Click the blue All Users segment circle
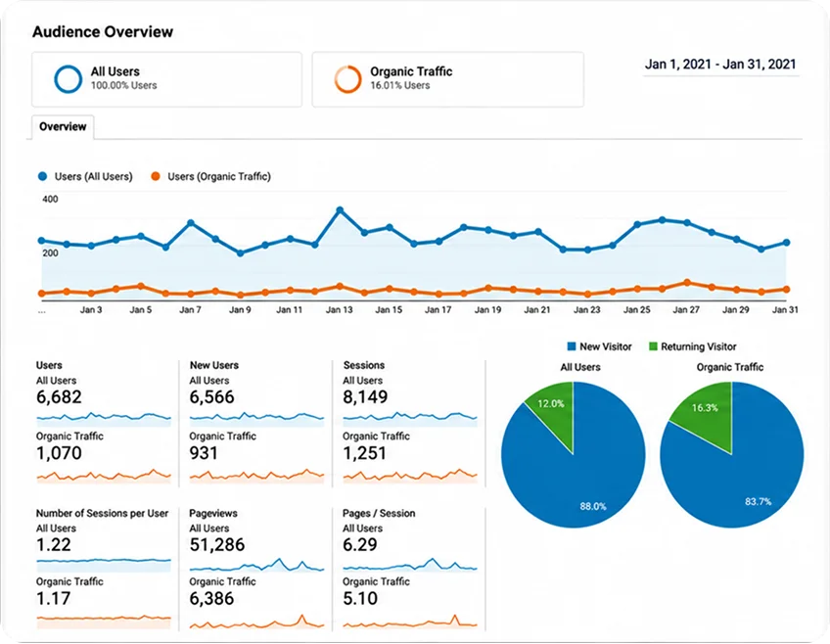 point(69,79)
